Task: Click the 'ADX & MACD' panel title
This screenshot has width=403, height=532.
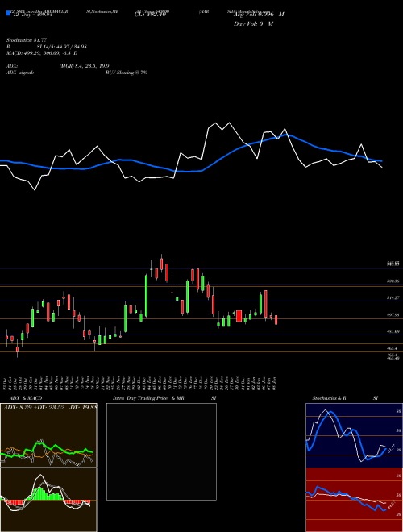Action: (x=26, y=398)
